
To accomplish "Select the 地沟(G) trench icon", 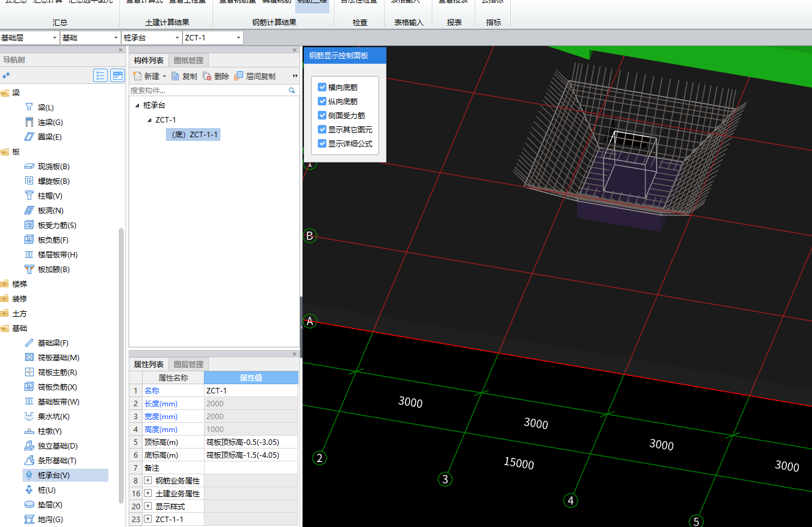I will [29, 519].
